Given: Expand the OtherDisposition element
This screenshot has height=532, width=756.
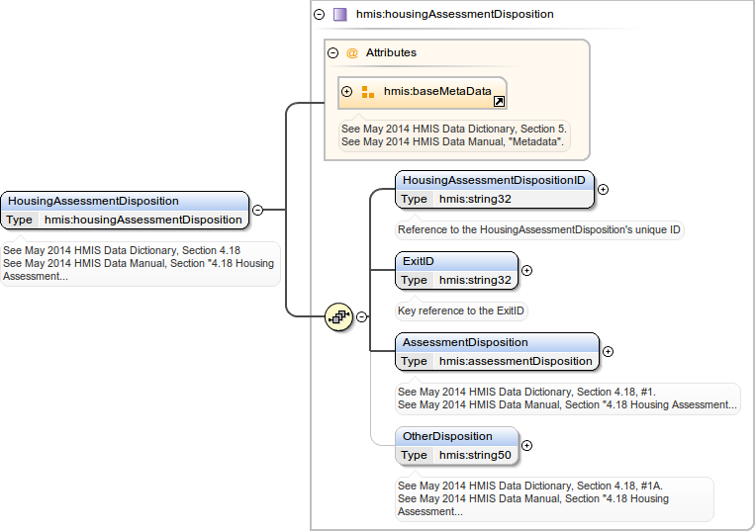Looking at the screenshot, I should [526, 445].
